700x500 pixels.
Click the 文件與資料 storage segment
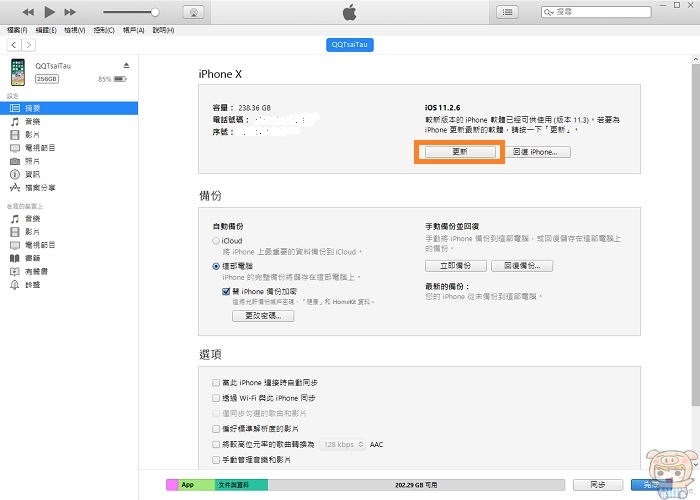coord(242,485)
